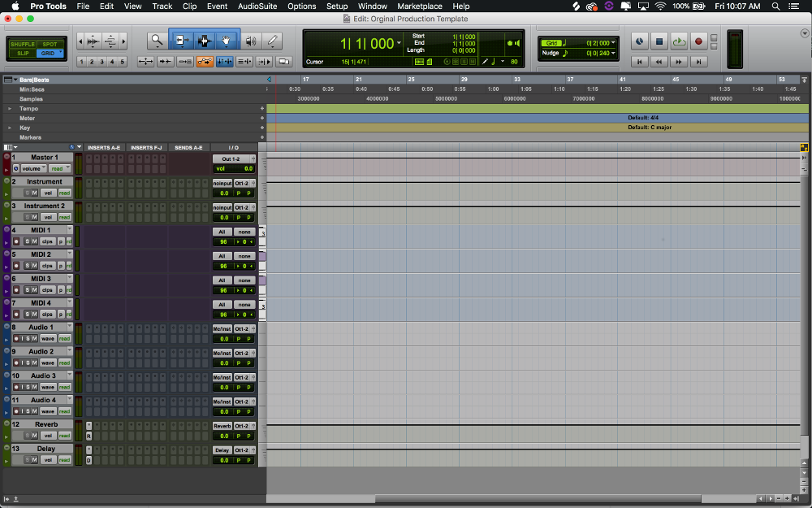Toggle Link Track and Edit Selection icon
Image resolution: width=812 pixels, height=508 pixels.
pos(244,62)
